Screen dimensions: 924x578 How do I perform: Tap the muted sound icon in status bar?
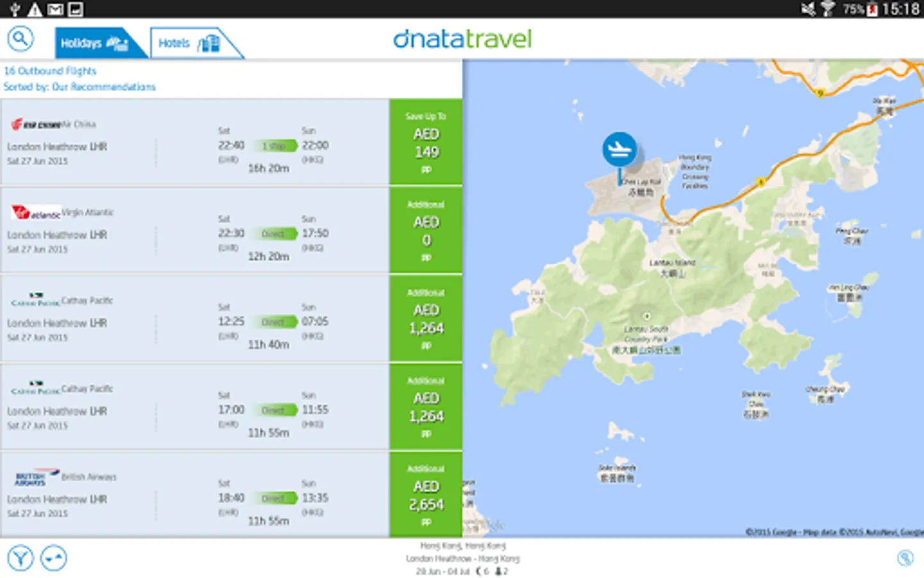click(x=808, y=9)
